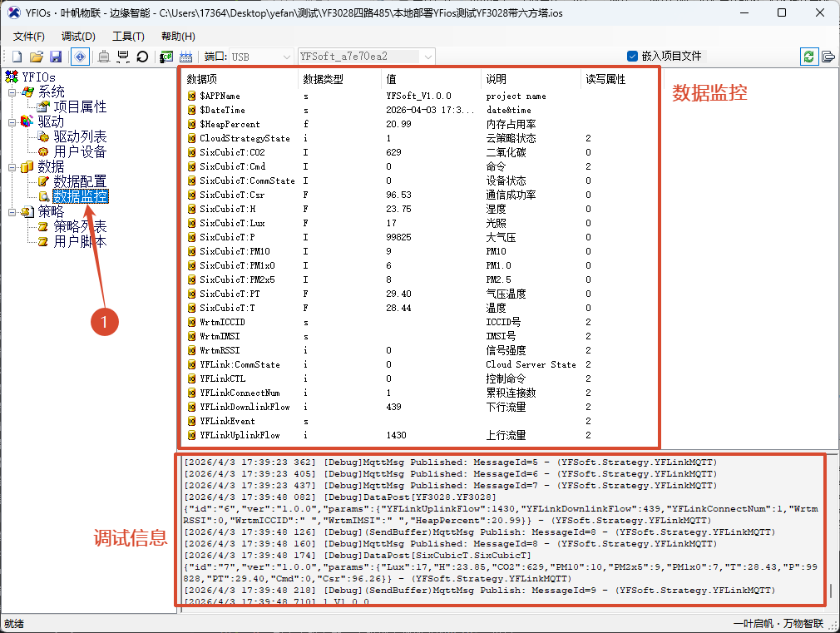Select 数据配置 in the tree
This screenshot has width=840, height=633.
[80, 181]
